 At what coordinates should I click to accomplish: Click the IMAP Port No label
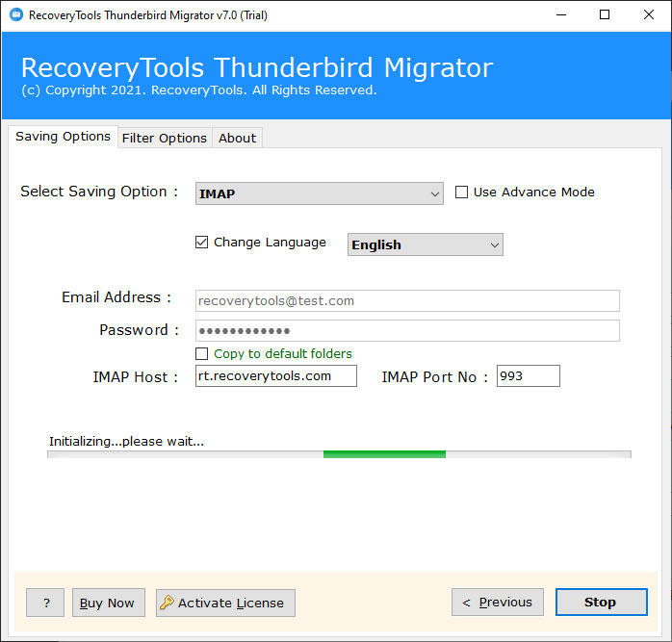tap(434, 377)
